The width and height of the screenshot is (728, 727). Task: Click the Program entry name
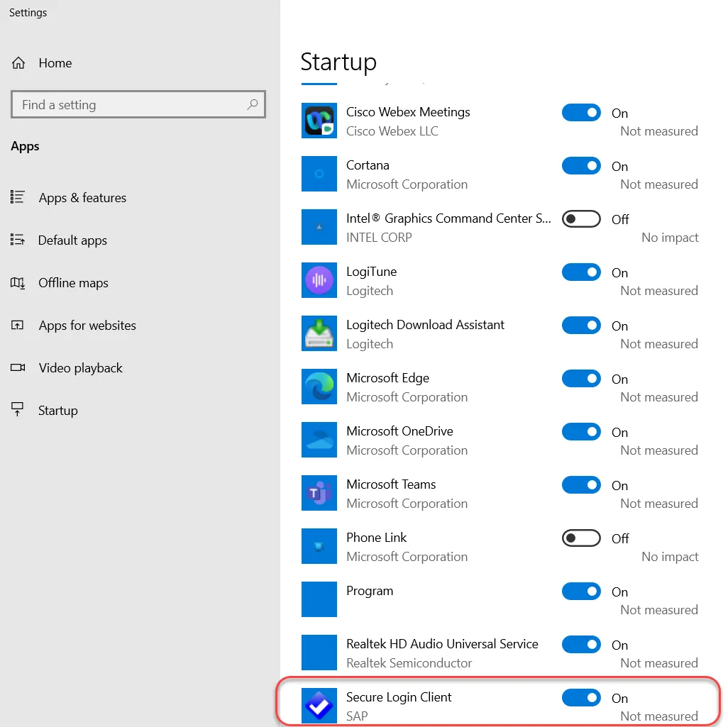point(370,591)
